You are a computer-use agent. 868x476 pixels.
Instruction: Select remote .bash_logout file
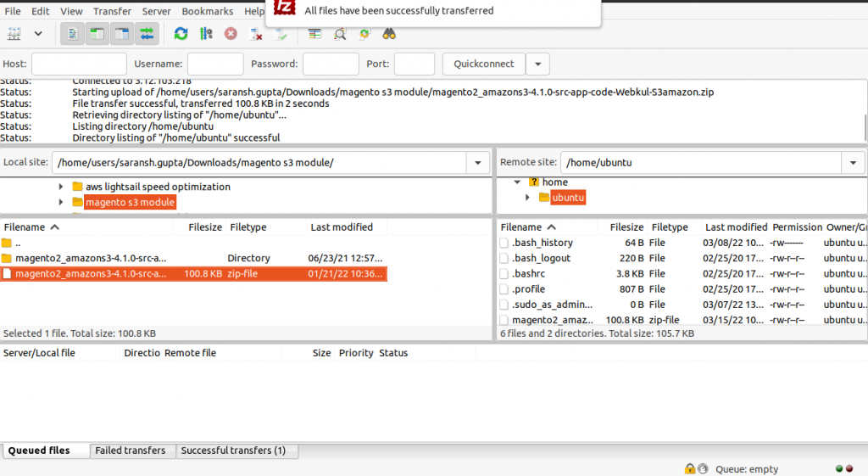682,258
